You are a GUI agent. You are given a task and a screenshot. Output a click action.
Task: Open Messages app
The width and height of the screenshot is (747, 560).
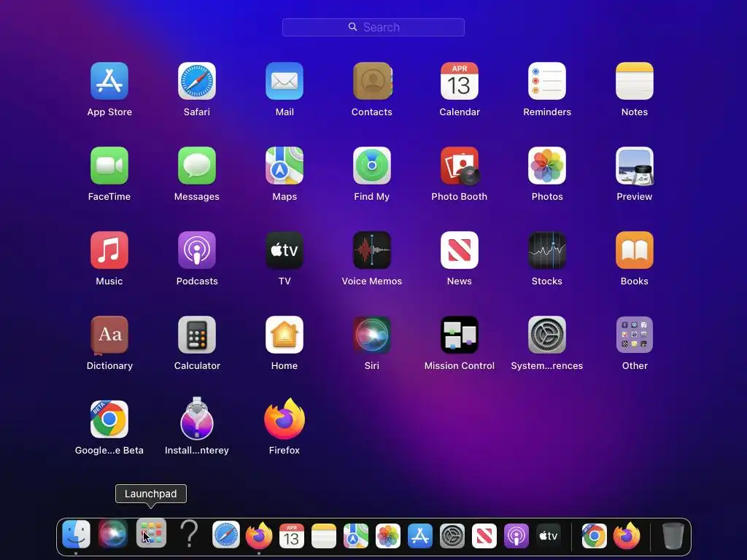point(197,166)
